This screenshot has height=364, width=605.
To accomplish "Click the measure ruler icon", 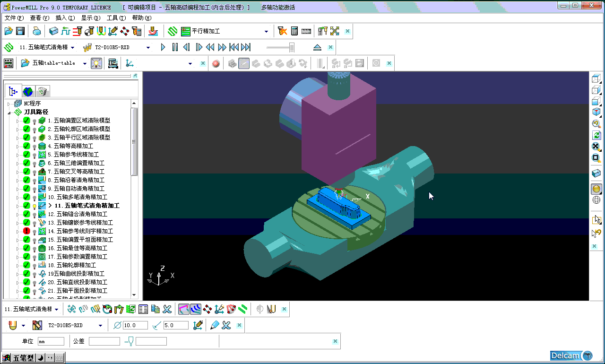I will coord(306,31).
